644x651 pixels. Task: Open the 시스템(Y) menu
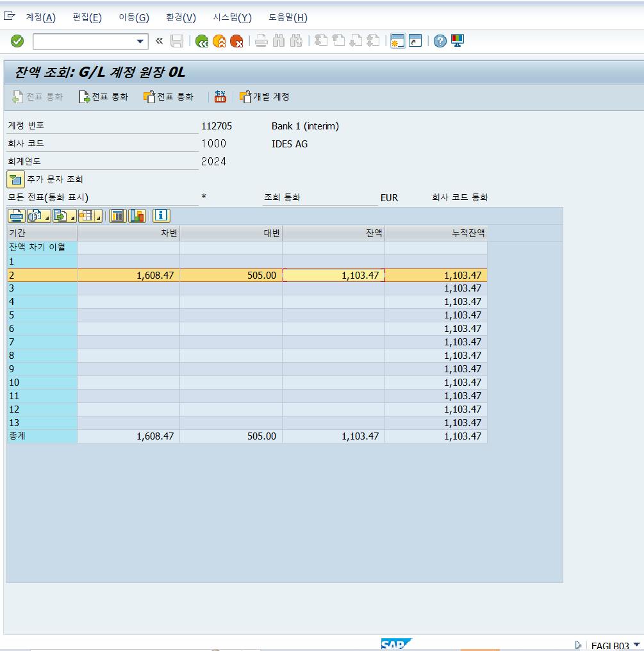[232, 17]
